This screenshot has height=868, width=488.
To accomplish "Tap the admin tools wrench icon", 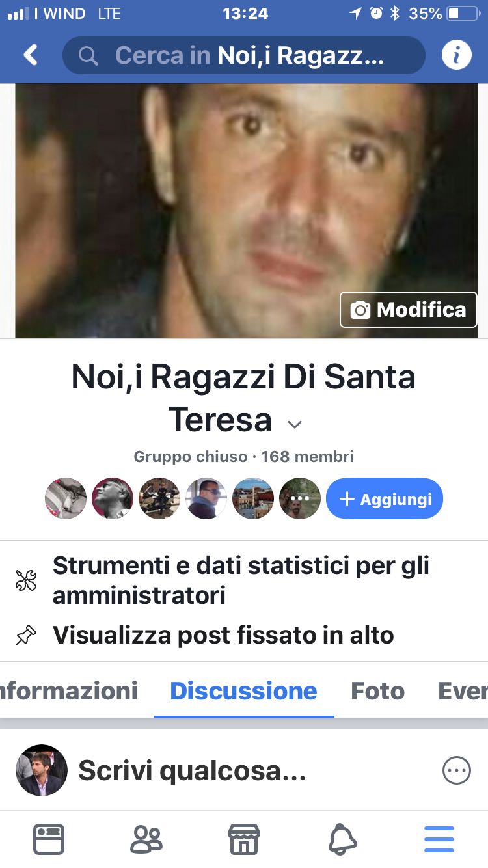I will pos(26,580).
